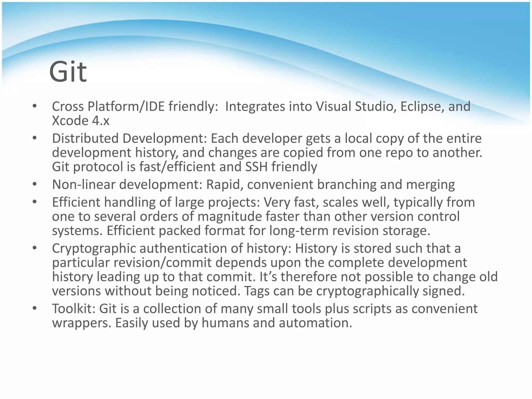Click 'Easily used by humans and automation' sentence

(233, 323)
